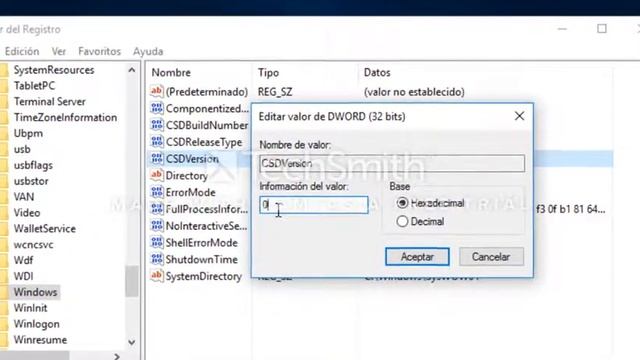Click the CSDReleaseType value icon
Screen dimensions: 640x360
[157, 142]
